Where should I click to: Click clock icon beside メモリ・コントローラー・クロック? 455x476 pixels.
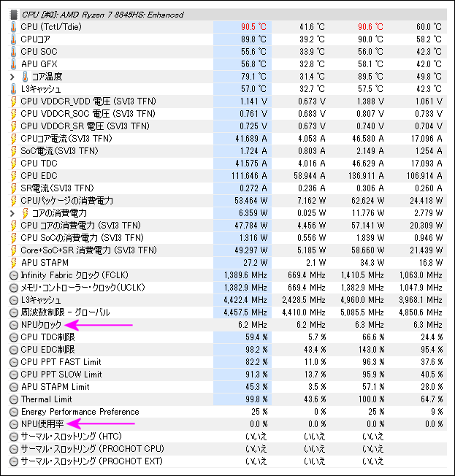[x=14, y=288]
